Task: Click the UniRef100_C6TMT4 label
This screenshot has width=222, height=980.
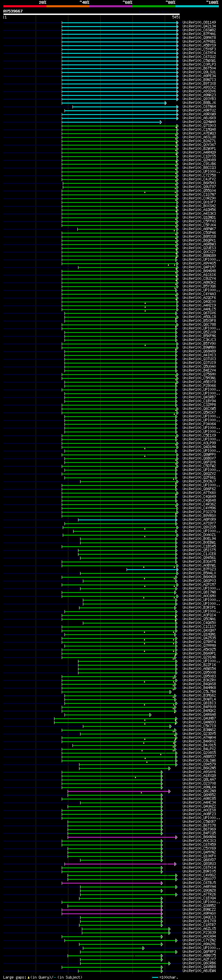Action: tap(199, 53)
